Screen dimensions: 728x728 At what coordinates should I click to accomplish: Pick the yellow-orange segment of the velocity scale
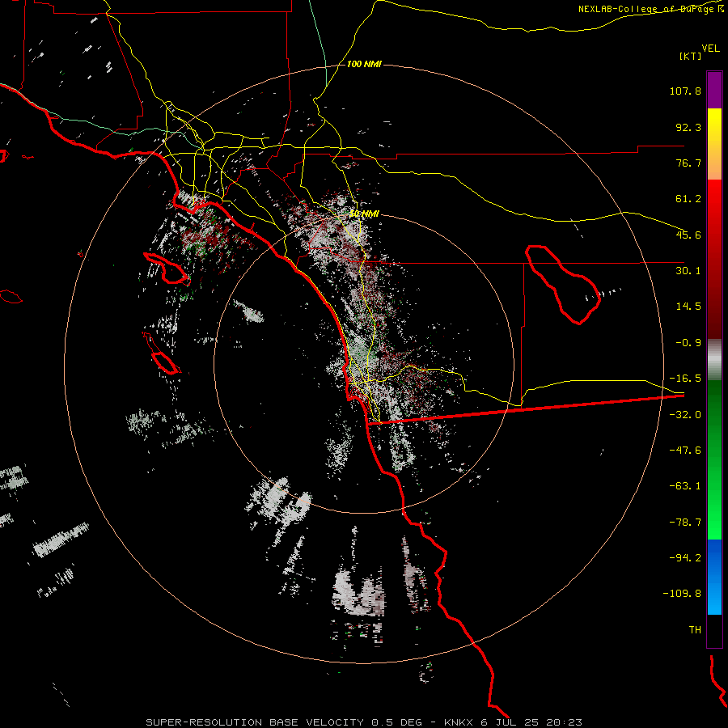click(714, 144)
